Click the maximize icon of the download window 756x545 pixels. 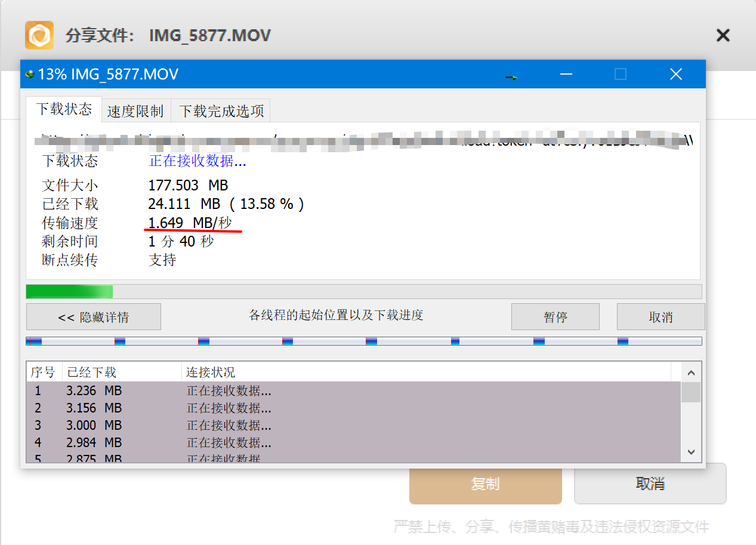(x=621, y=74)
